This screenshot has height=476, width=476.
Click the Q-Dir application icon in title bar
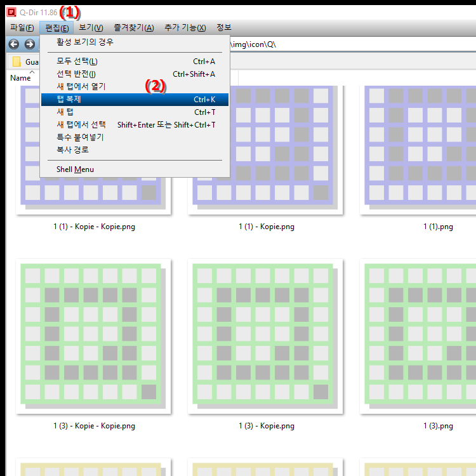[x=11, y=12]
